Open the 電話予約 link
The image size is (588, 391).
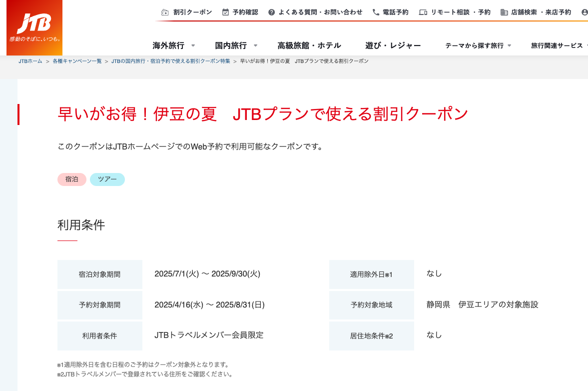click(396, 12)
